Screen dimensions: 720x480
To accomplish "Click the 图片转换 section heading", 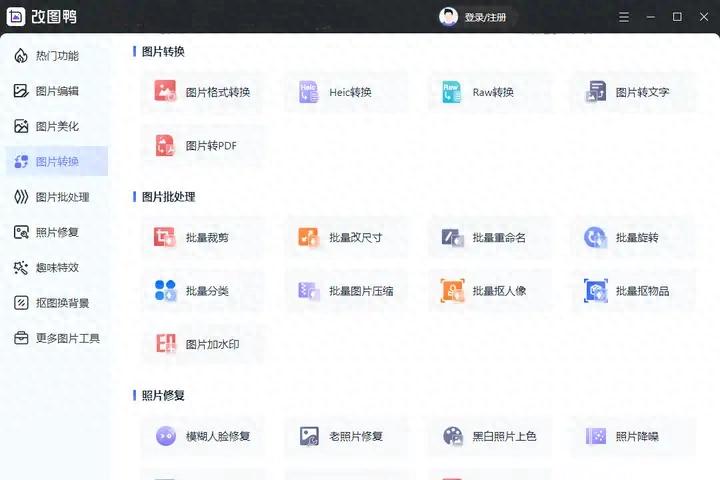I will (x=163, y=51).
